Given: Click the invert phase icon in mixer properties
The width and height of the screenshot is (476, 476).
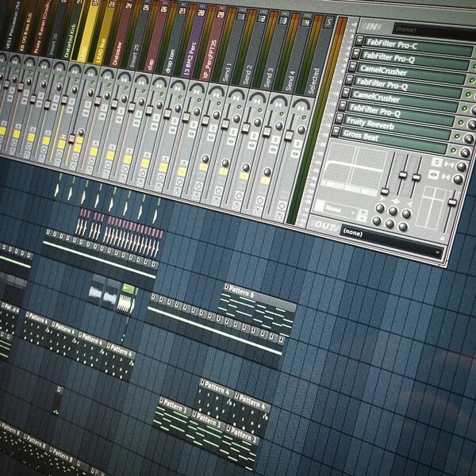Looking at the screenshot, I should point(437,162).
